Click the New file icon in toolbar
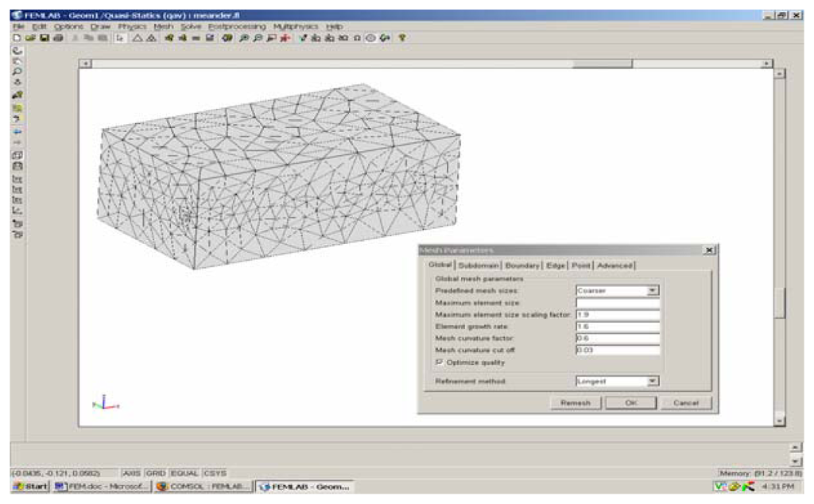 click(16, 37)
